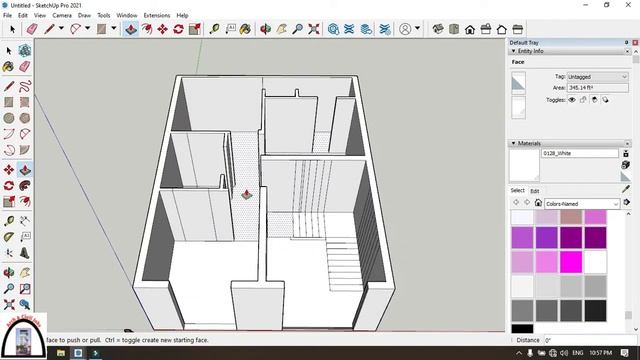Select the Rotate tool in top toolbar
The height and width of the screenshot is (360, 640).
(178, 29)
